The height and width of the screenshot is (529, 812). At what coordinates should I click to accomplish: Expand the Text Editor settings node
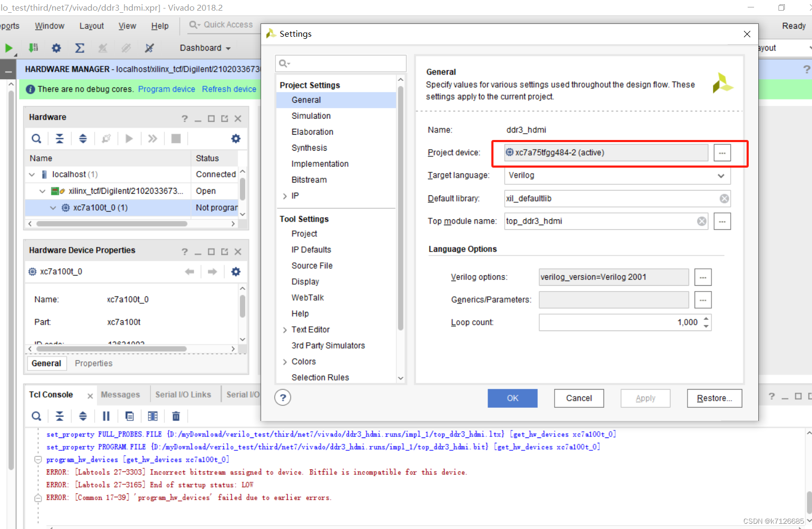[x=285, y=330]
